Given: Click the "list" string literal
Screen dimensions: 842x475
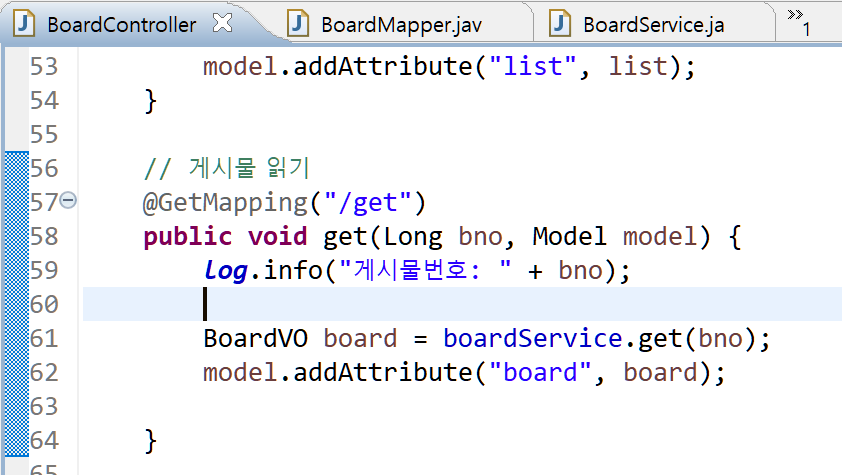Looking at the screenshot, I should (x=532, y=67).
